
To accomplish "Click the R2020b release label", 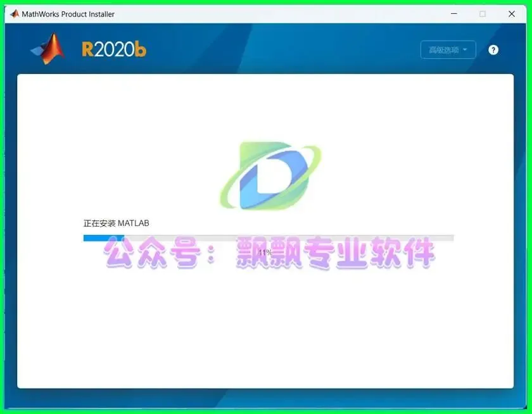I will click(114, 49).
